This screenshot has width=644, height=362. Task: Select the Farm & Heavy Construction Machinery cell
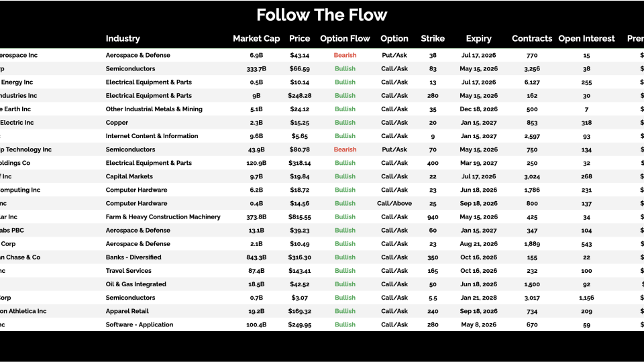pos(163,217)
